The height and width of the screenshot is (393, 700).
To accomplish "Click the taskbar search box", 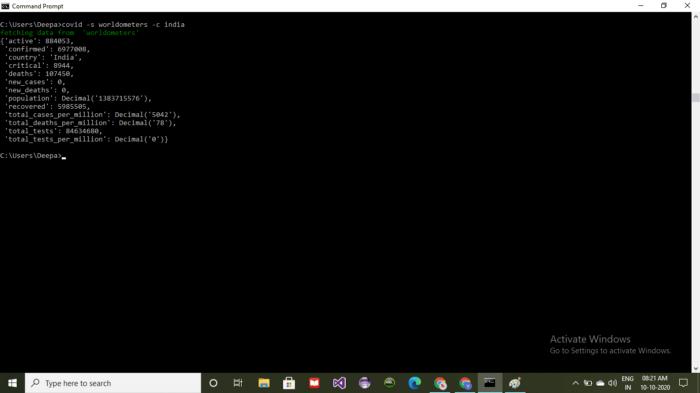I will click(x=113, y=383).
